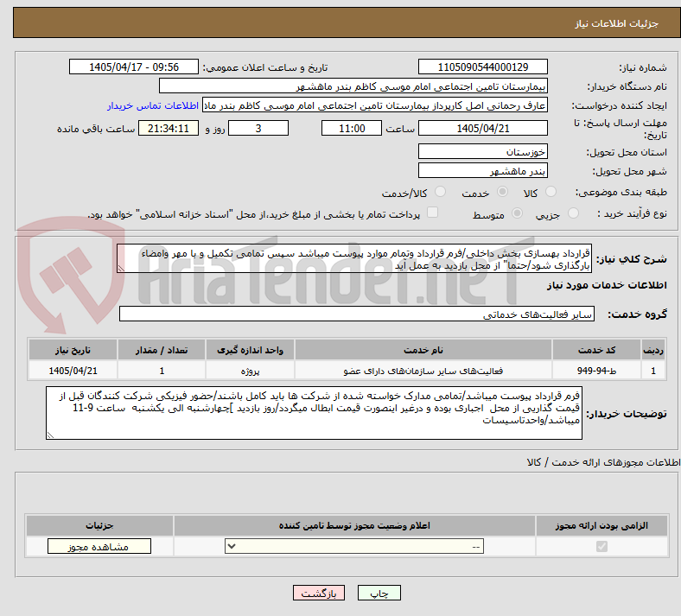Screen dimensions: 681x616
Task: Select the متوسط purchase type radio
Action: point(518,213)
